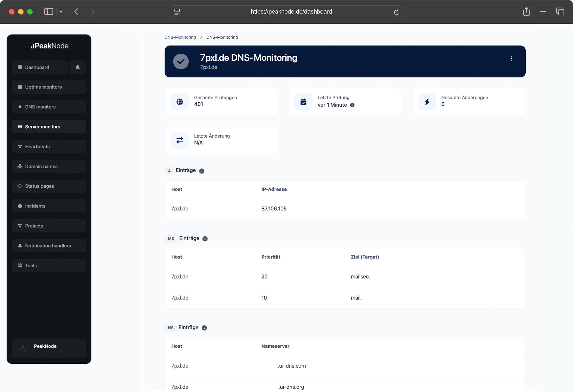This screenshot has width=573, height=392.
Task: Select the DNS monitors sidebar icon
Action: [20, 107]
